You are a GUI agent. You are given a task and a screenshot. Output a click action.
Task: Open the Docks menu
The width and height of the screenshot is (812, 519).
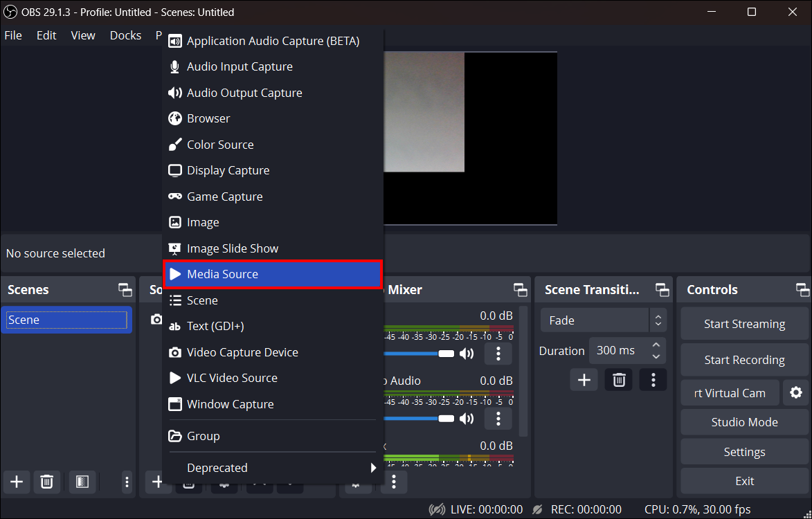point(125,35)
